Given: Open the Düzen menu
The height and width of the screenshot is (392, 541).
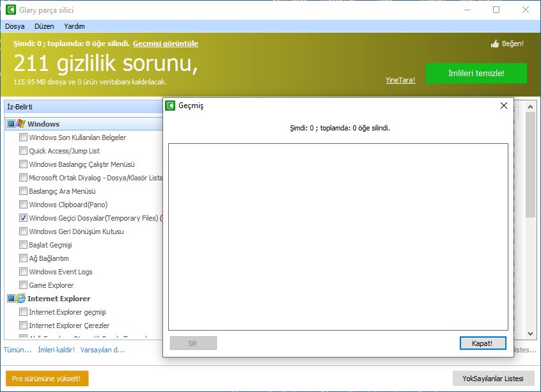Looking at the screenshot, I should pyautogui.click(x=44, y=26).
